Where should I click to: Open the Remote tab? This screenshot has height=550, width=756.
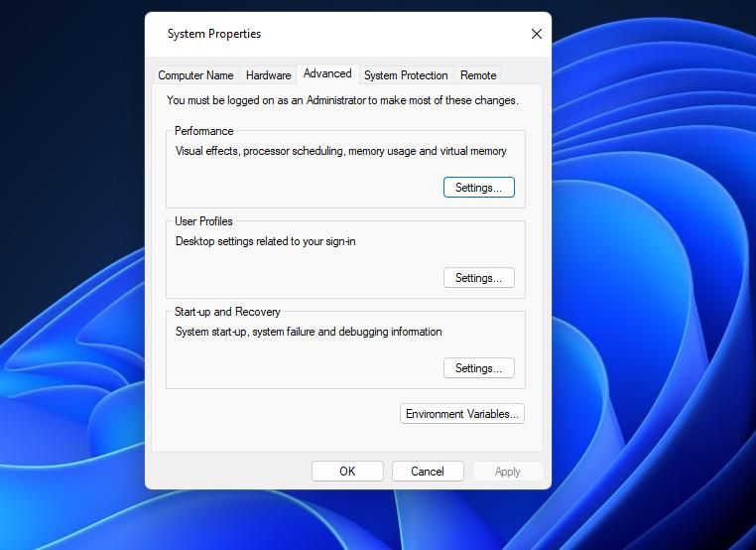[478, 75]
